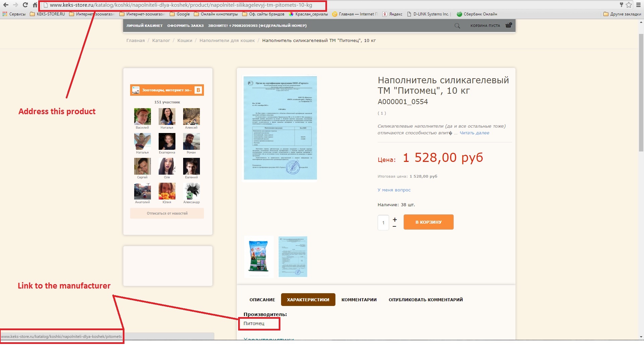Open Юлия's profile photo
Viewport: 644px width, 354px height.
click(x=167, y=191)
